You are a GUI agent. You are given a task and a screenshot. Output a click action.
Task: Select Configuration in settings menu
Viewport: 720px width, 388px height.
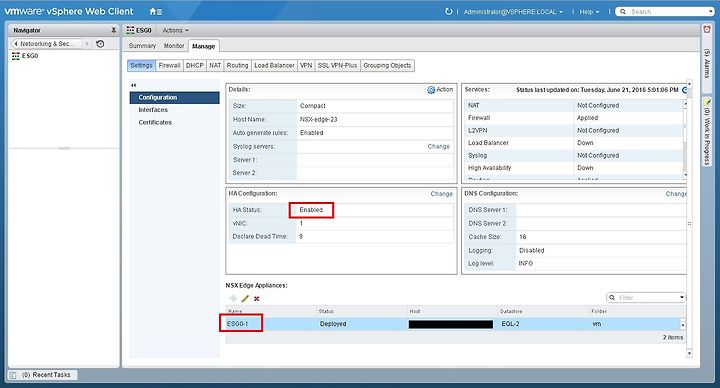(174, 97)
